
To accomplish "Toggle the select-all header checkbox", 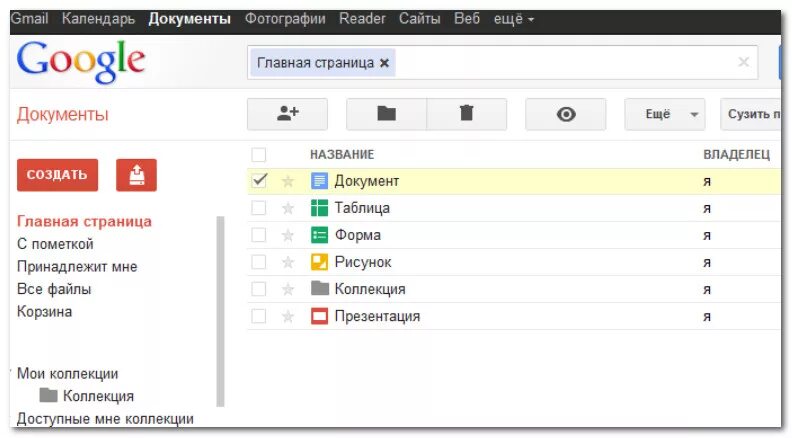I will coord(259,154).
